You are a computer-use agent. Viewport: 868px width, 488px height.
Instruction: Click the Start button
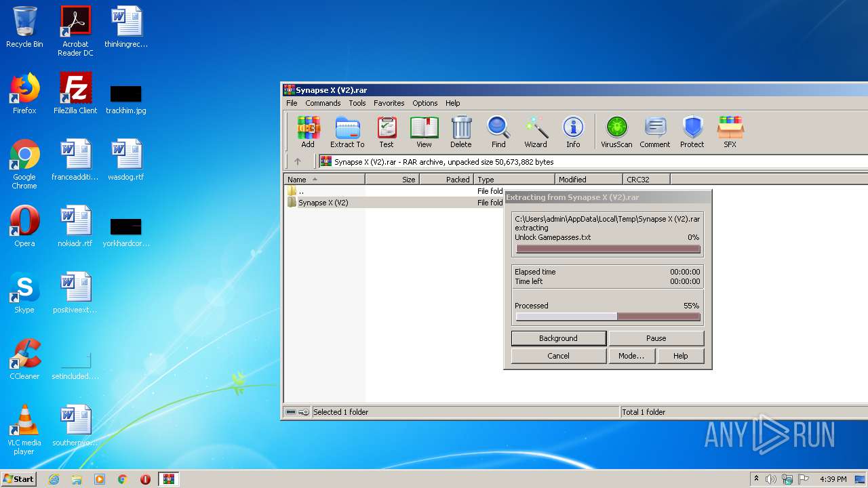coord(18,479)
